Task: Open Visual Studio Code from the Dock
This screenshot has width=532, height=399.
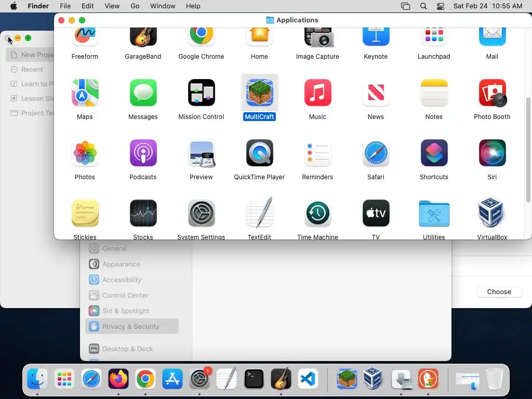Action: click(308, 379)
